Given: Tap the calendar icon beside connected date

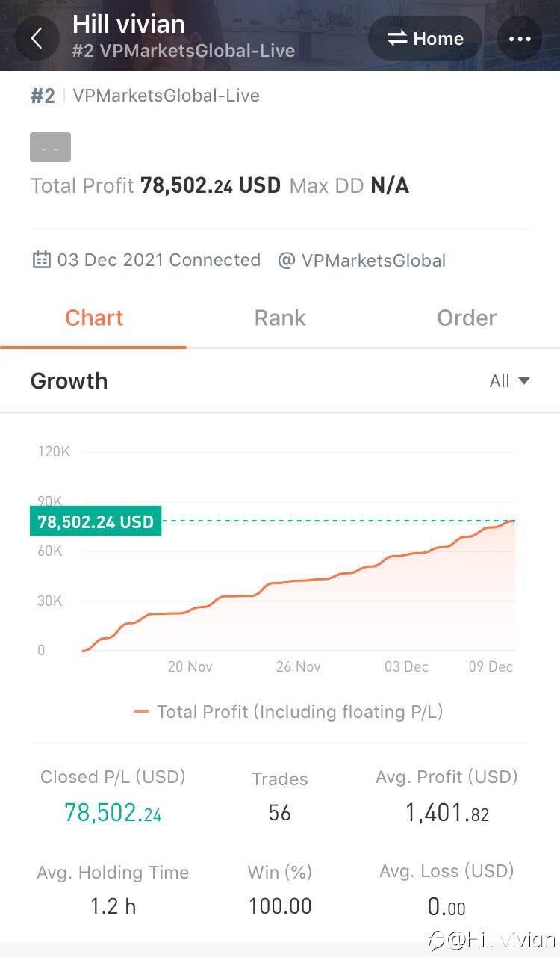Looking at the screenshot, I should [41, 260].
